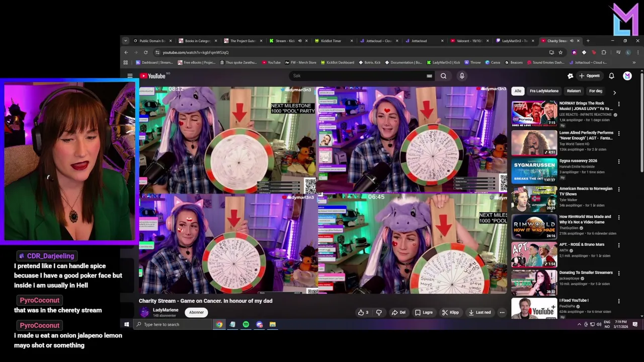Open options menu for APT. ROSÉ & Bruno Mars
The width and height of the screenshot is (644, 362).
[x=619, y=245]
